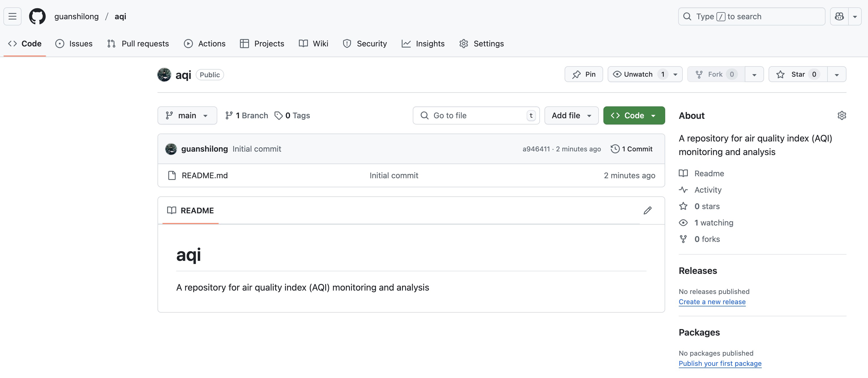Click the About section settings gear
Screen dimensions: 868x378
click(841, 115)
